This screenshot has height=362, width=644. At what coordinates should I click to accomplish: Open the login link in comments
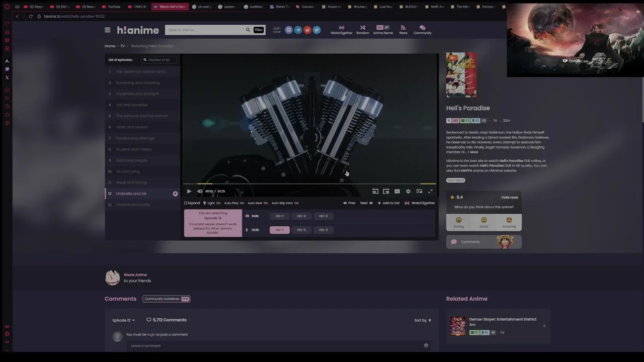tap(151, 334)
